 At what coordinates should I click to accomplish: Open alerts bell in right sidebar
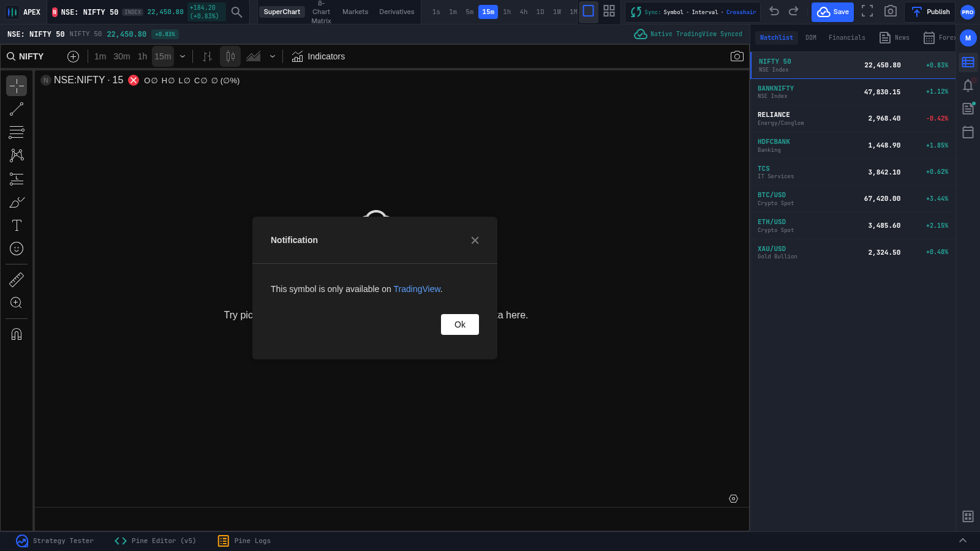coord(968,86)
